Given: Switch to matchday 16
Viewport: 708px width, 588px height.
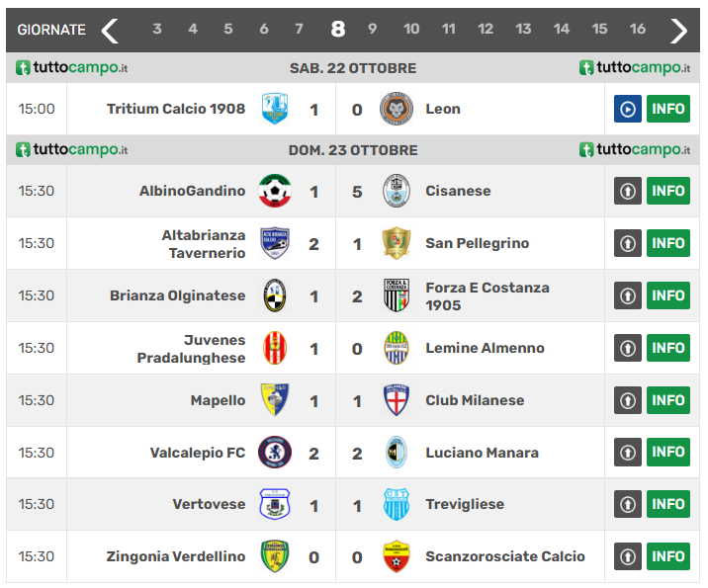Looking at the screenshot, I should [638, 30].
